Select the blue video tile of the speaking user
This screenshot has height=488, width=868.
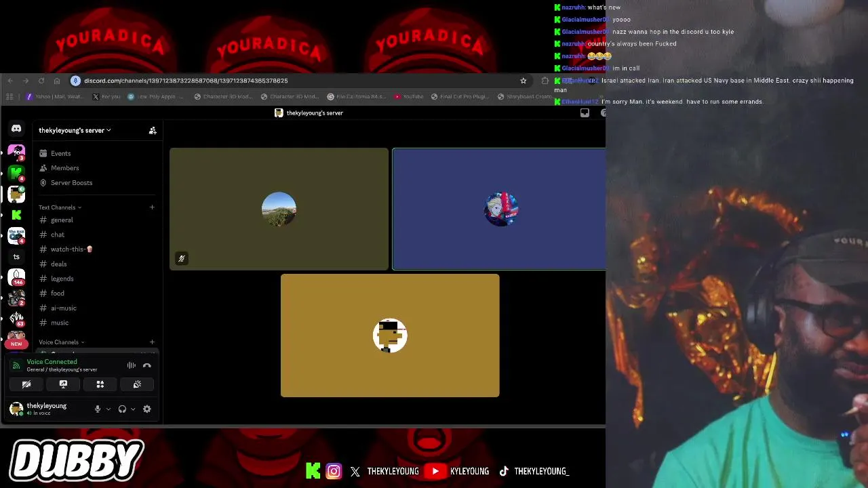499,209
